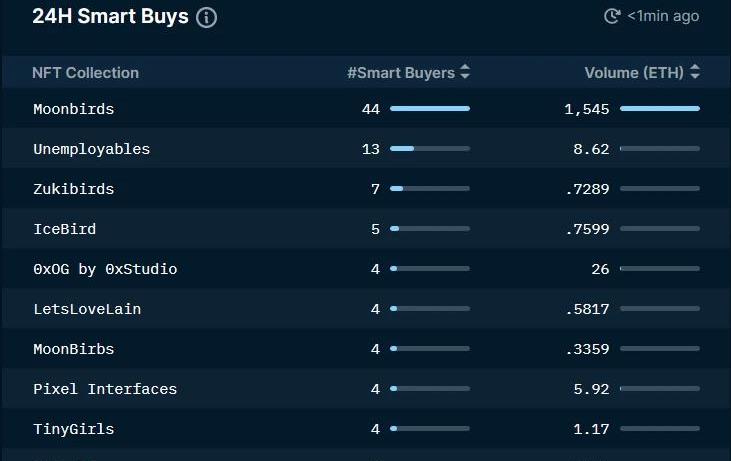Select the TinyGirls collection
This screenshot has height=461, width=731.
[74, 429]
